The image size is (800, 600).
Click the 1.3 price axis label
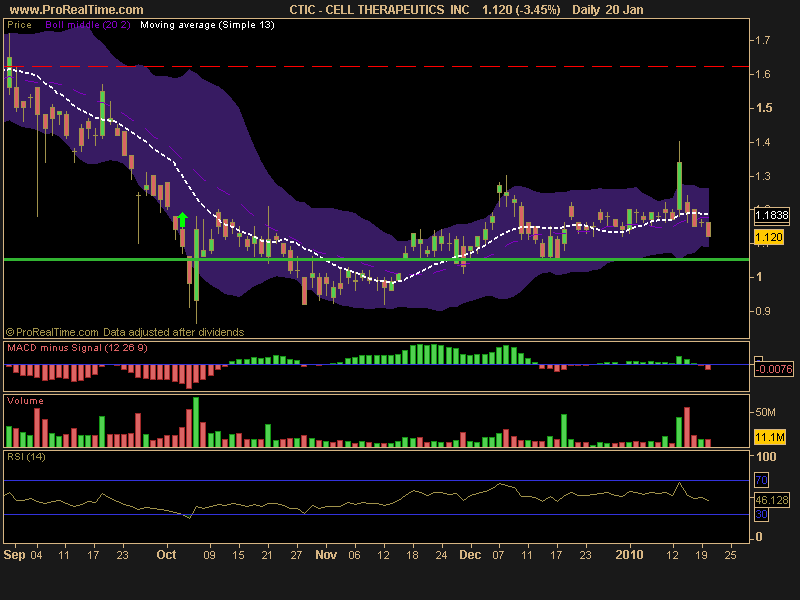(763, 176)
